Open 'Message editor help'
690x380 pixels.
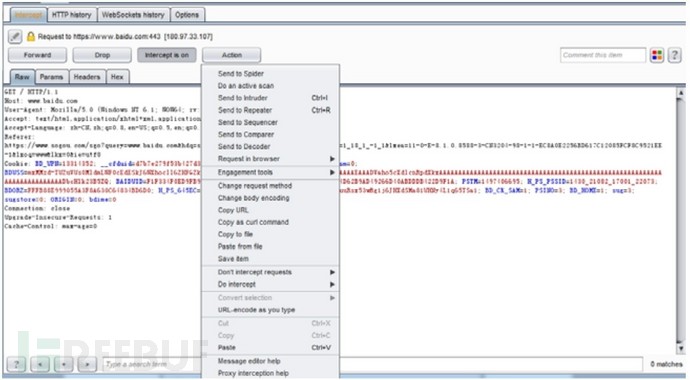click(x=271, y=361)
